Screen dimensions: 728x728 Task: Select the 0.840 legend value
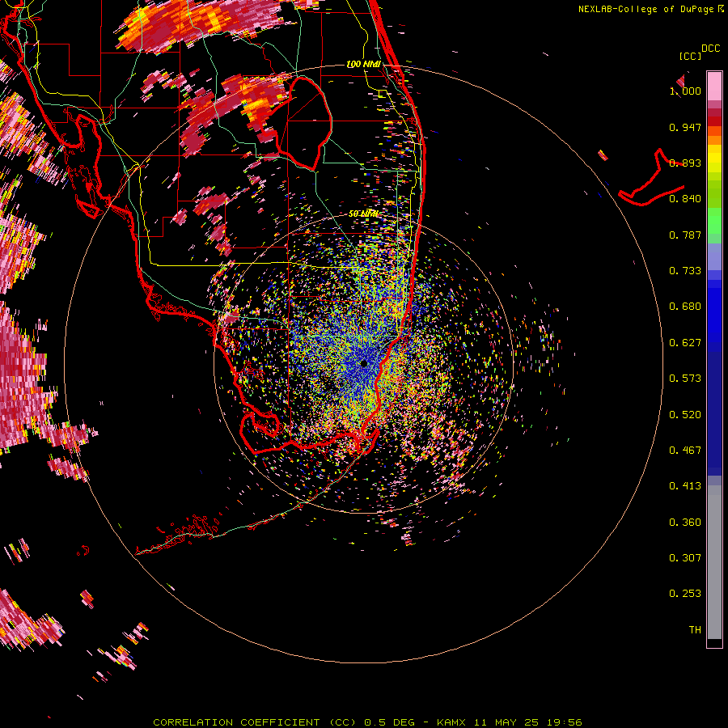685,199
